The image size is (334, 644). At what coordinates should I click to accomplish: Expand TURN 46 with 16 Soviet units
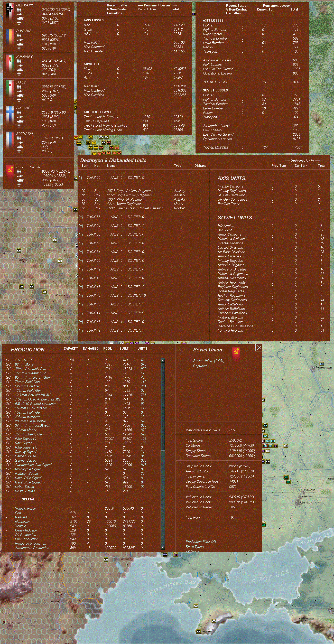pyautogui.click(x=81, y=296)
